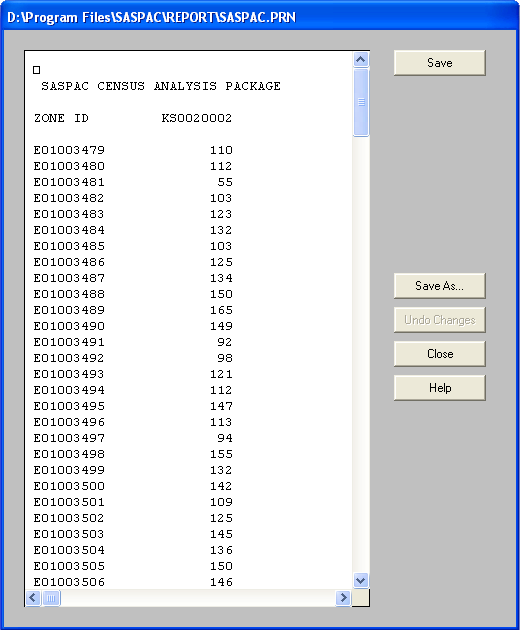Click the value 147 for E01003495
Screen dimensions: 520x630
221,406
